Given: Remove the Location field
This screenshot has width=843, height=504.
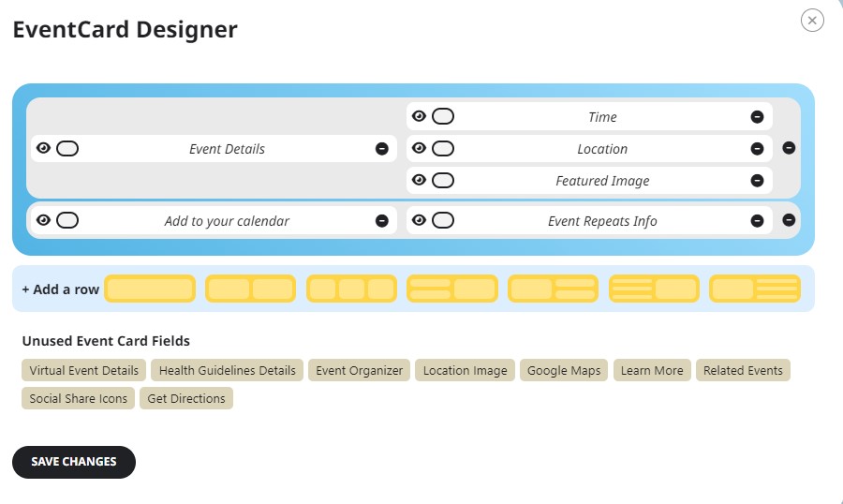Looking at the screenshot, I should coord(757,148).
